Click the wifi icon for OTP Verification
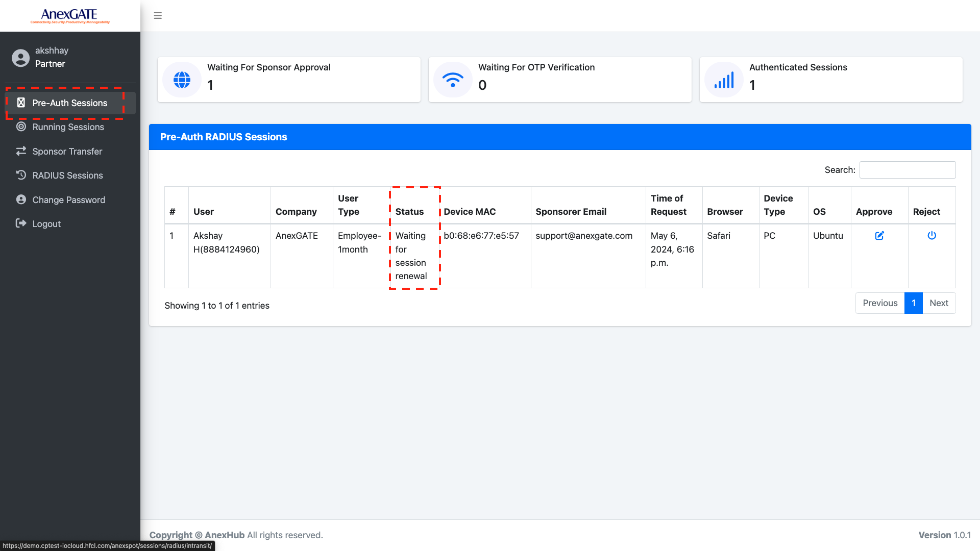The height and width of the screenshot is (551, 980). pos(453,80)
